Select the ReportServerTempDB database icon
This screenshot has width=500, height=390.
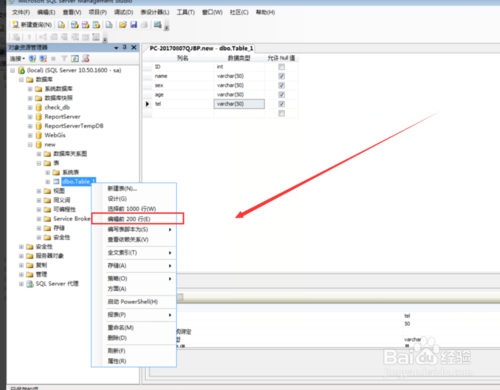pos(39,126)
